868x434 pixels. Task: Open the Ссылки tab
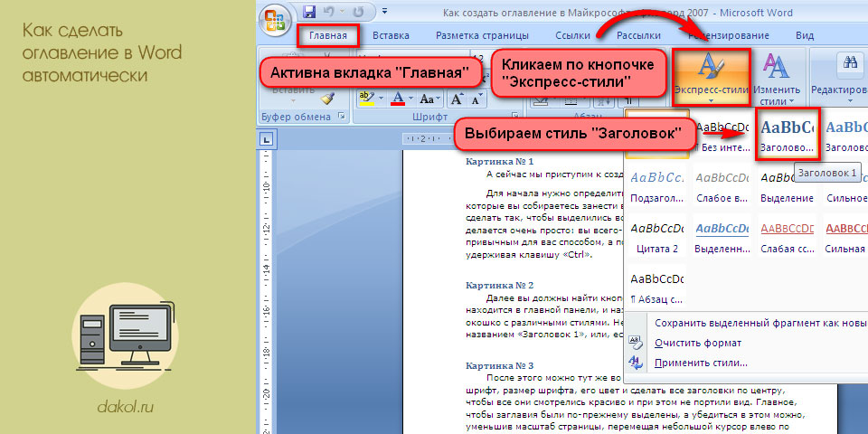point(572,36)
